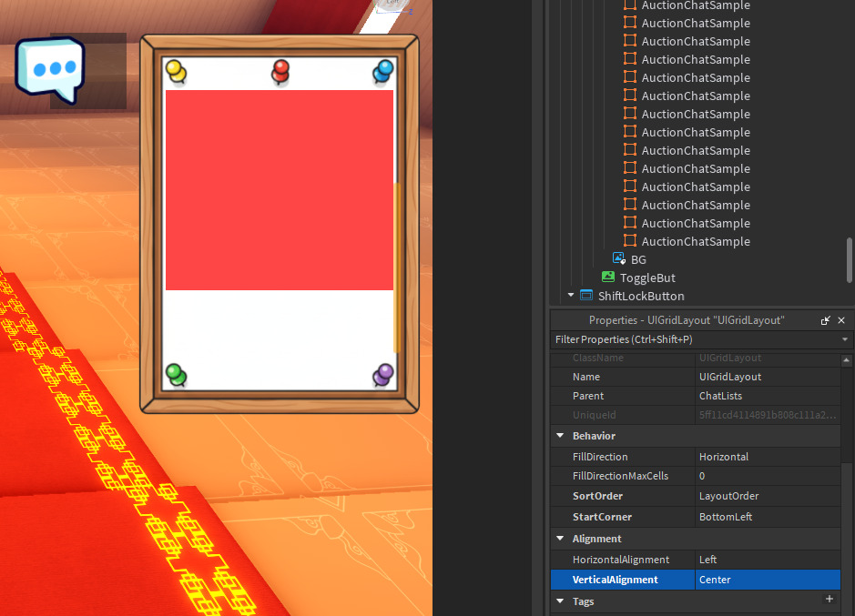Screen dimensions: 855x616
Task: Open the Filter Properties dropdown arrow
Action: 844,339
